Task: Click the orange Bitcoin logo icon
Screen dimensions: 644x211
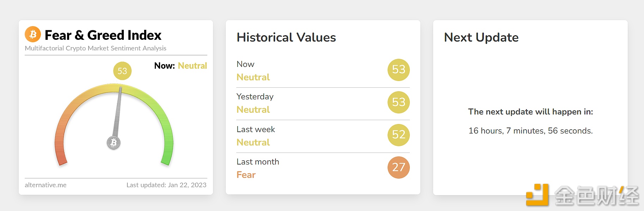Action: click(x=33, y=34)
